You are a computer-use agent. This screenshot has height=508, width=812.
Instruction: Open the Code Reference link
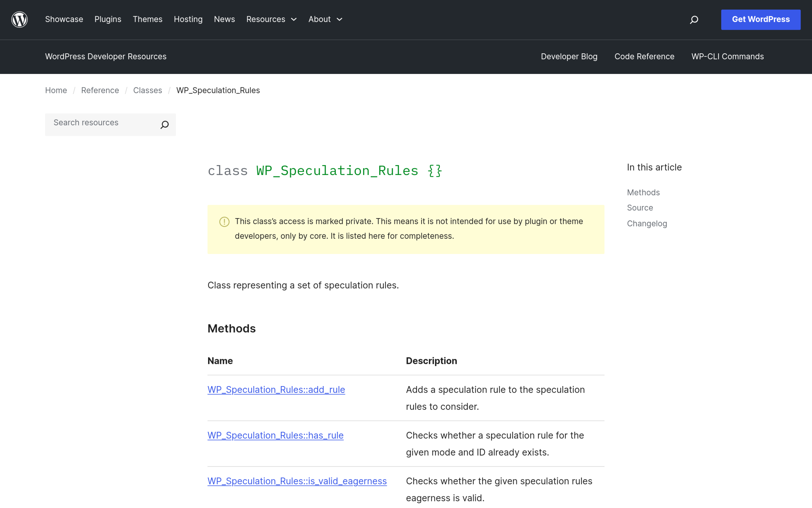(x=644, y=57)
